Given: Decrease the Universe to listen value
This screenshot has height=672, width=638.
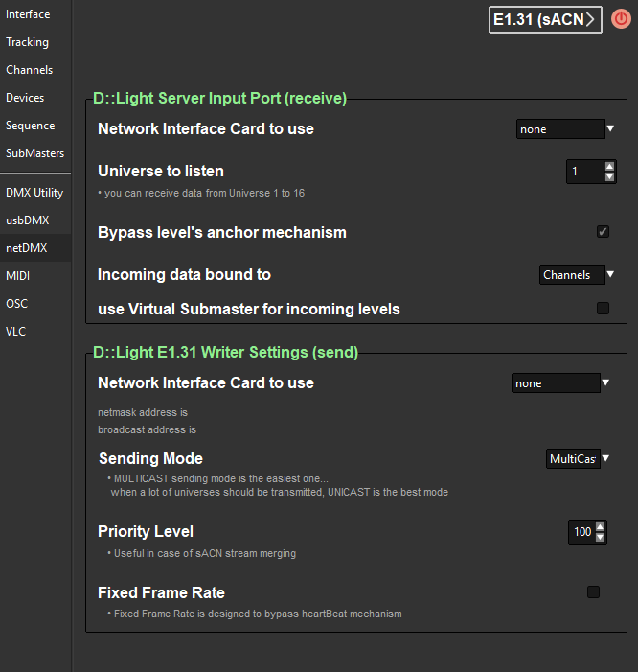Looking at the screenshot, I should (609, 176).
